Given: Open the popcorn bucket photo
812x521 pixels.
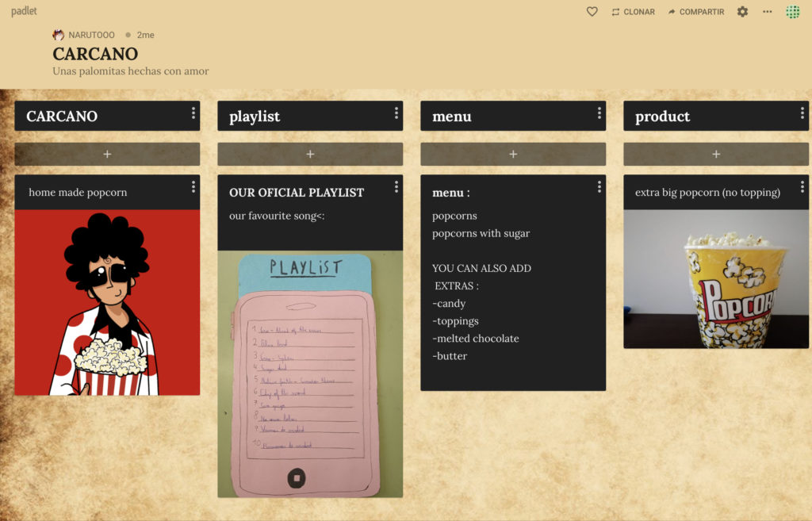Looking at the screenshot, I should (x=716, y=278).
